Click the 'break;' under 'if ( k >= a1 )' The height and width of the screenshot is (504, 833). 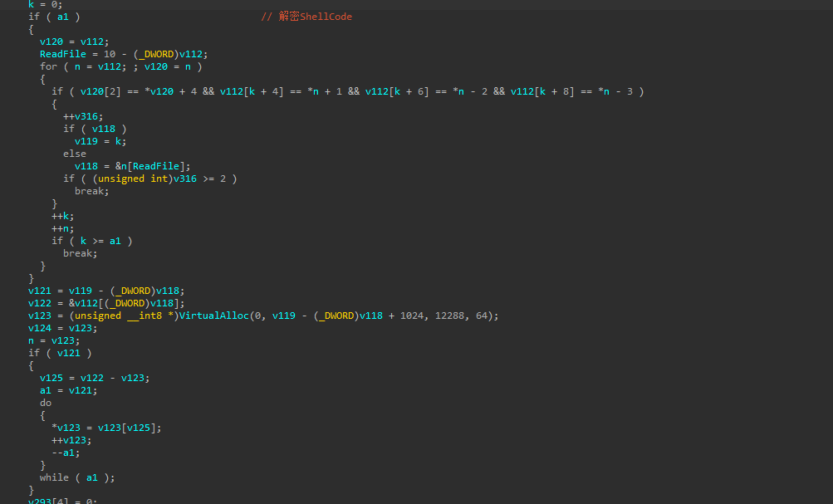tap(81, 253)
